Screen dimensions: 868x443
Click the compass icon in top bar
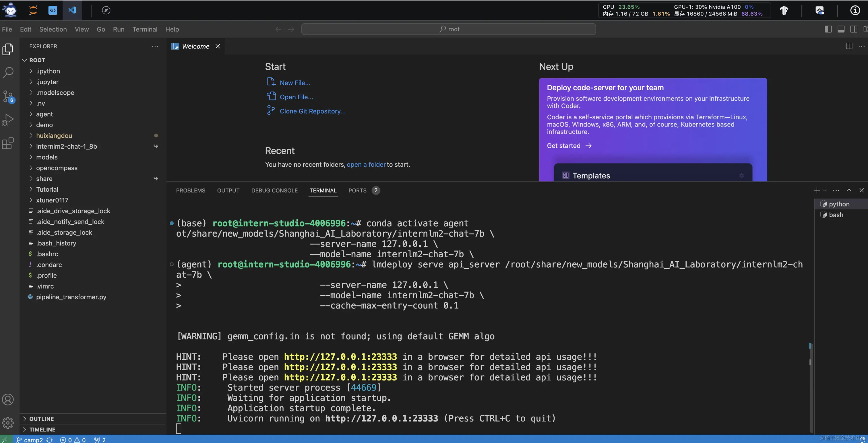[x=106, y=10]
